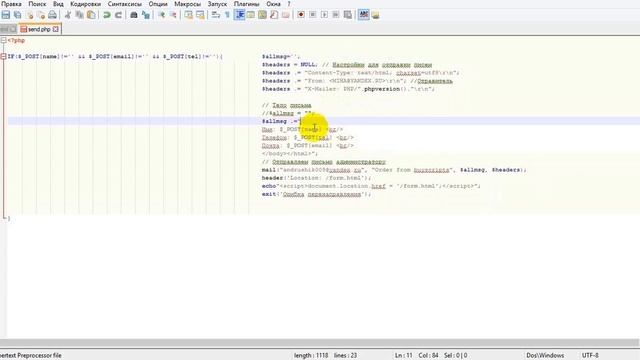Click the Close All documents toolbar icon
Viewport: 640px width, 360px height.
(41, 15)
